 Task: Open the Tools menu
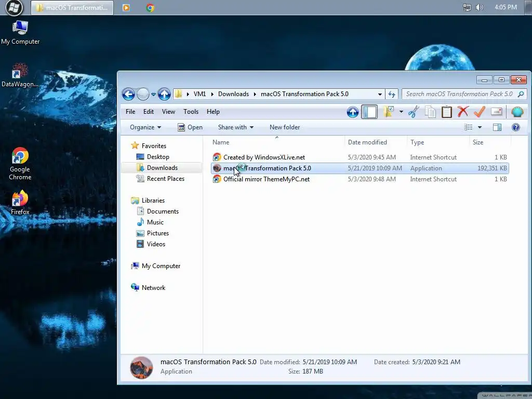click(191, 112)
